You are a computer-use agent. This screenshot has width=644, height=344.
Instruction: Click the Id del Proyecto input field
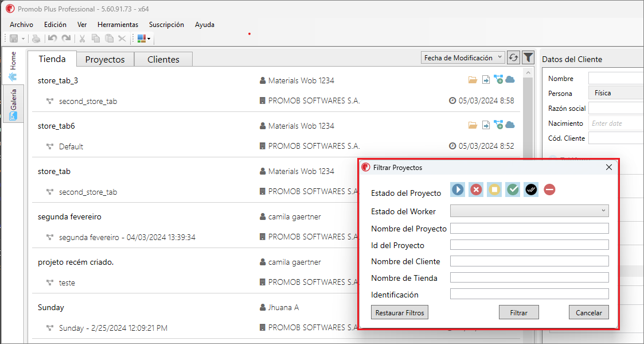pos(529,245)
